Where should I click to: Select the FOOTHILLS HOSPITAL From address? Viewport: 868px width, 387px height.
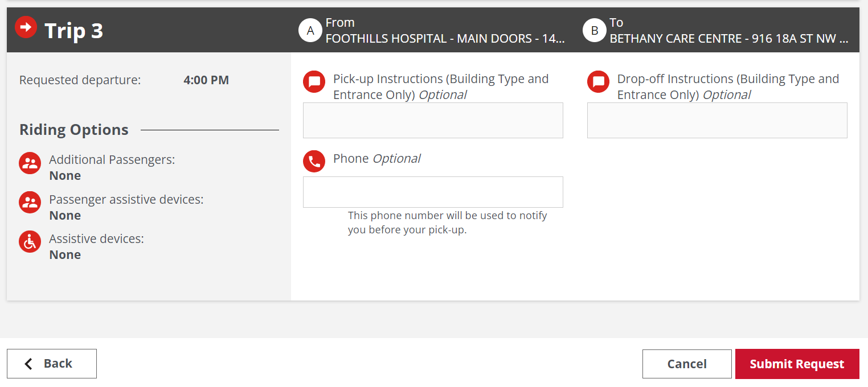coord(444,38)
